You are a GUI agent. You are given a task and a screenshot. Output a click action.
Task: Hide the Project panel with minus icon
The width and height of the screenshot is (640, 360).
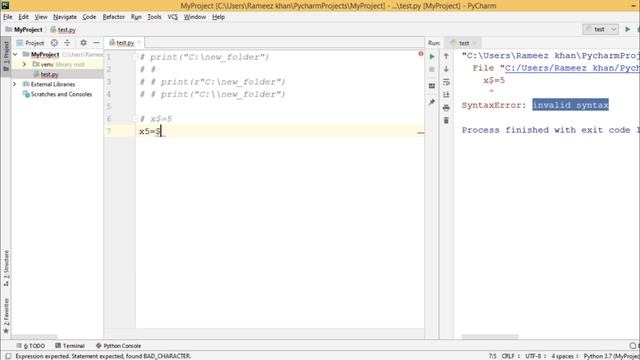[96, 43]
